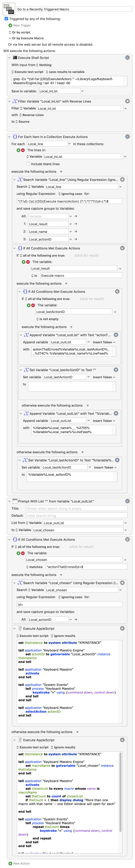Click the prompt Title field
Image resolution: width=135 pixels, height=868 pixels.
click(77, 508)
